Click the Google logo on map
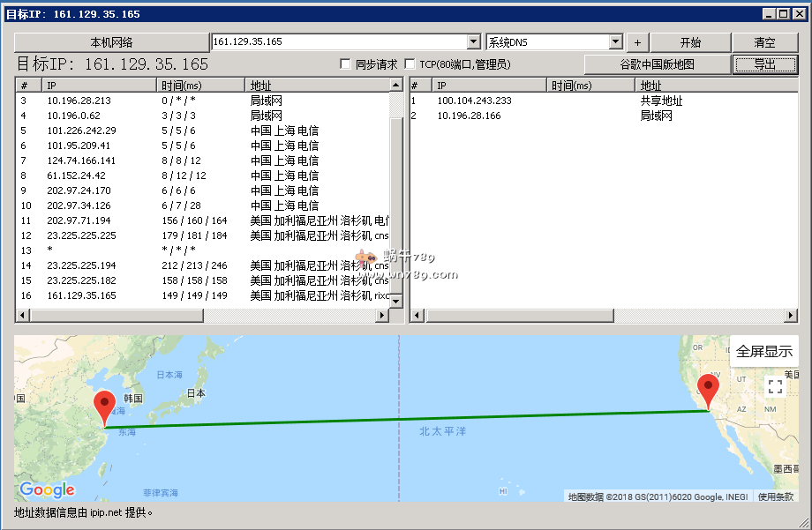812x530 pixels. [x=47, y=489]
